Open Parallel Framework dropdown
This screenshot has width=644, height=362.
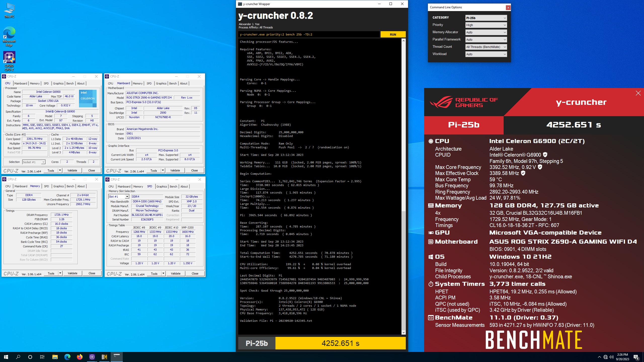[x=486, y=40]
